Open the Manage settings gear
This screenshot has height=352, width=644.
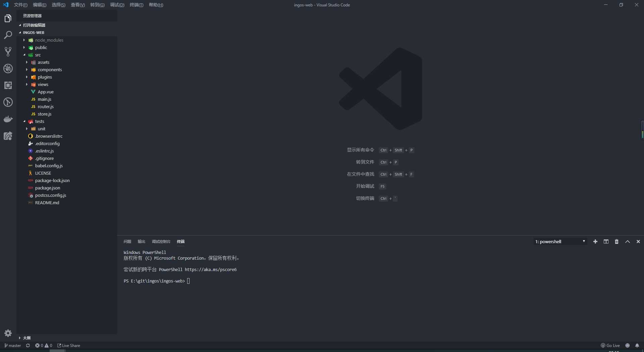pyautogui.click(x=8, y=333)
